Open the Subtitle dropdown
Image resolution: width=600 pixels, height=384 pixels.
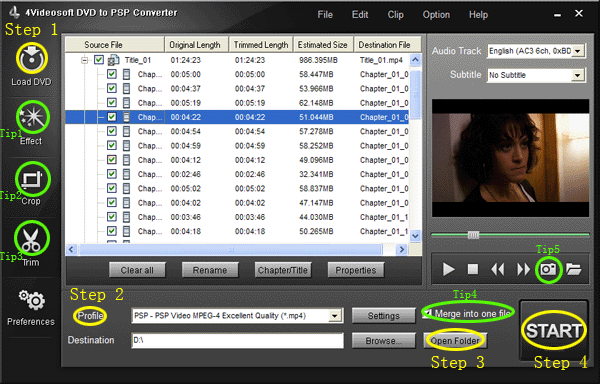[577, 75]
